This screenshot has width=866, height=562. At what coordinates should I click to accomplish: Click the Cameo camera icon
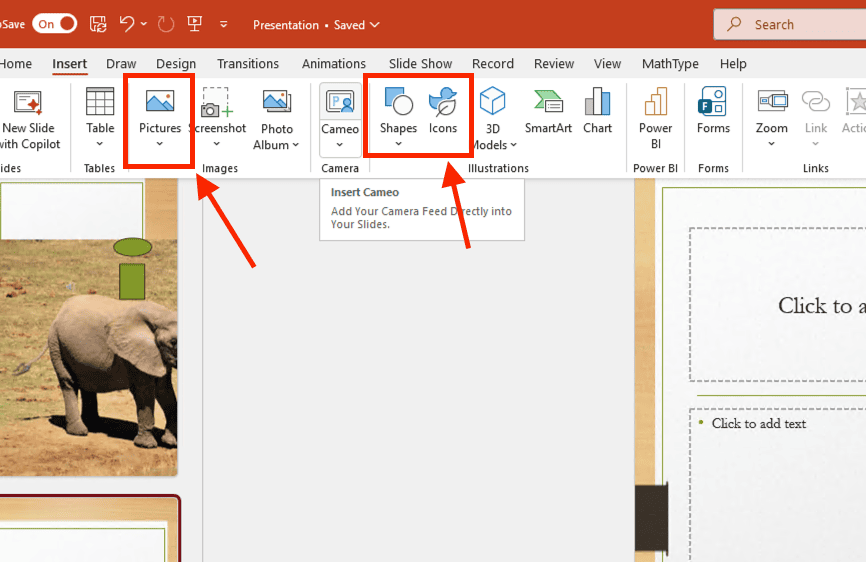pos(340,104)
